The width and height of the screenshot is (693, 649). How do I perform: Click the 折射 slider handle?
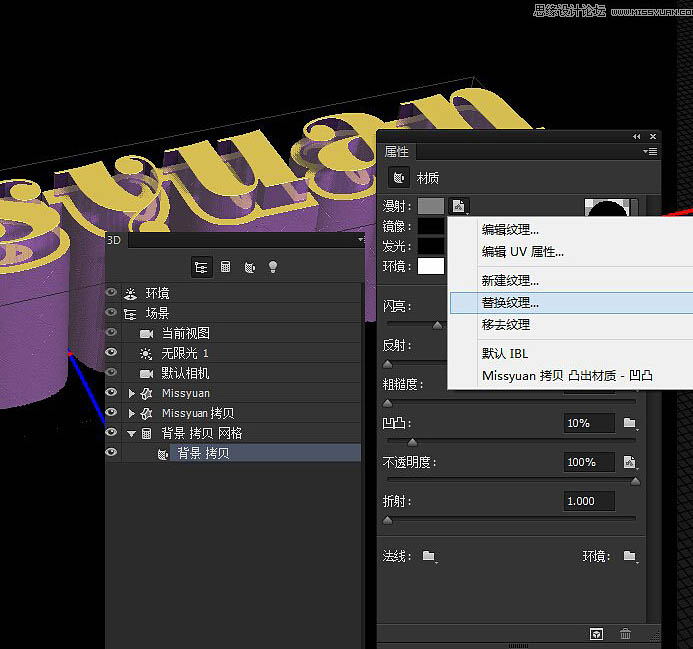click(388, 520)
